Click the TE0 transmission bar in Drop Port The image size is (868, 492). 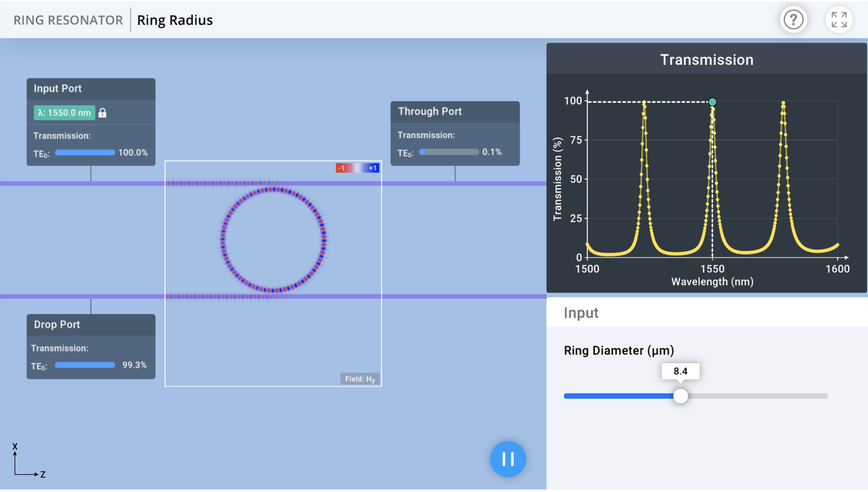tap(84, 365)
